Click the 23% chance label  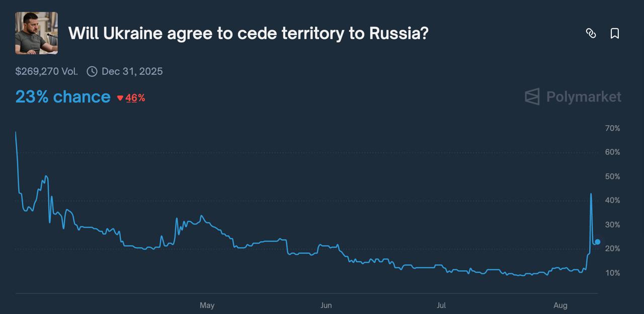click(62, 96)
